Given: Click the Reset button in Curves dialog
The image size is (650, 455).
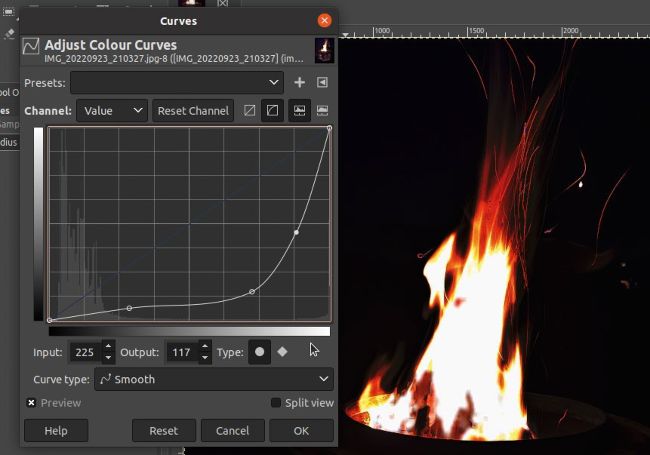Looking at the screenshot, I should point(164,431).
